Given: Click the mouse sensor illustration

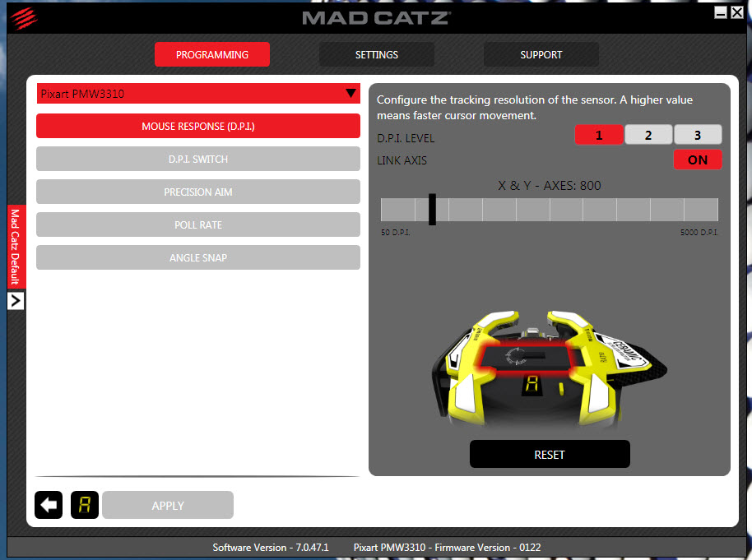Looking at the screenshot, I should coord(549,369).
